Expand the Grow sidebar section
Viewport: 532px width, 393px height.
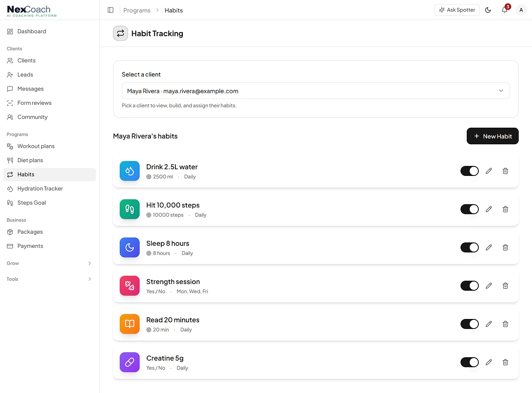(x=49, y=263)
